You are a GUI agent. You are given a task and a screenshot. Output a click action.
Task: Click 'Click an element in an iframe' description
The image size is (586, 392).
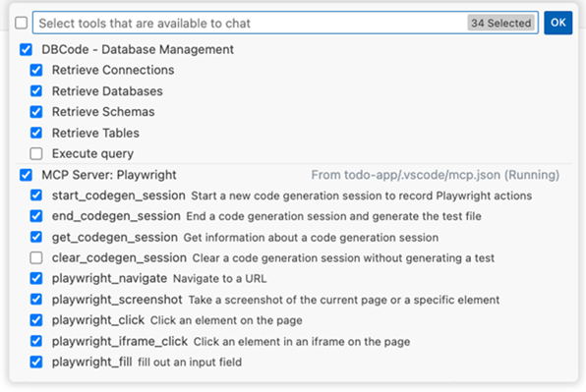tap(302, 341)
